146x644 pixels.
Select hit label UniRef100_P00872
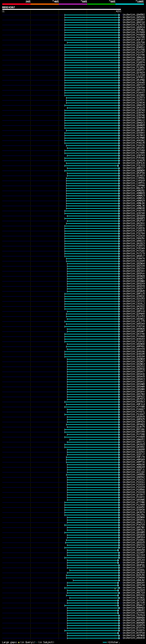pos(133,497)
